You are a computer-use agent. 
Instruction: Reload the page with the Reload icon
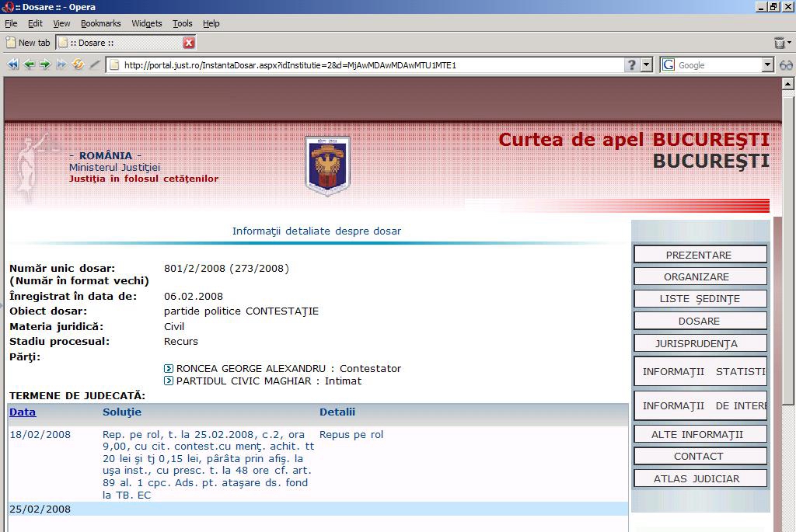point(78,64)
